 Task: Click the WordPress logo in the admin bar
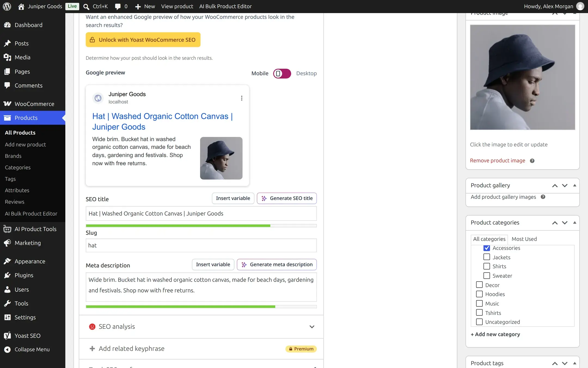(7, 6)
